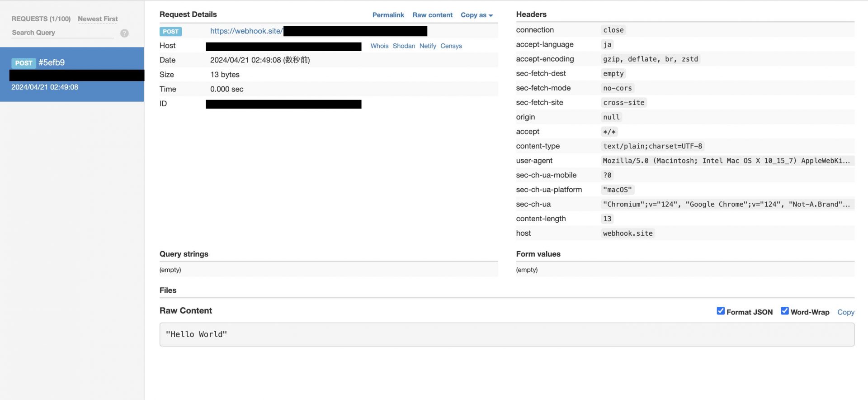Click the Hello World raw content box

point(506,334)
